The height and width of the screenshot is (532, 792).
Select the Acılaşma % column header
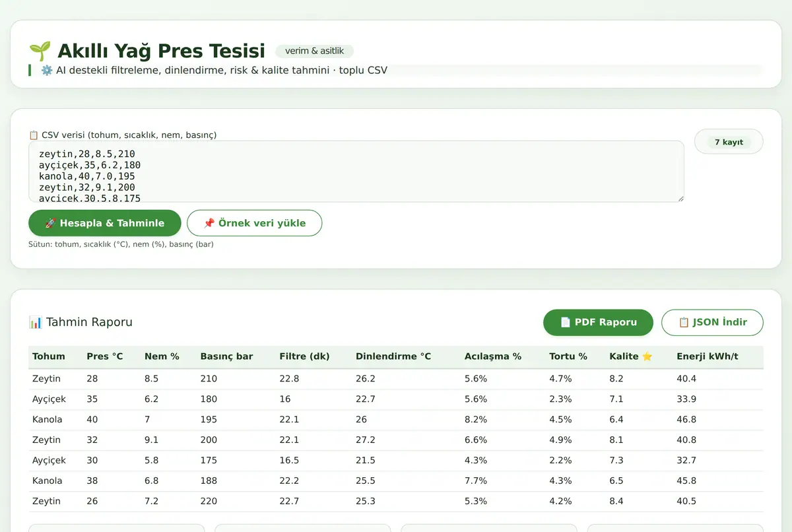(x=493, y=356)
